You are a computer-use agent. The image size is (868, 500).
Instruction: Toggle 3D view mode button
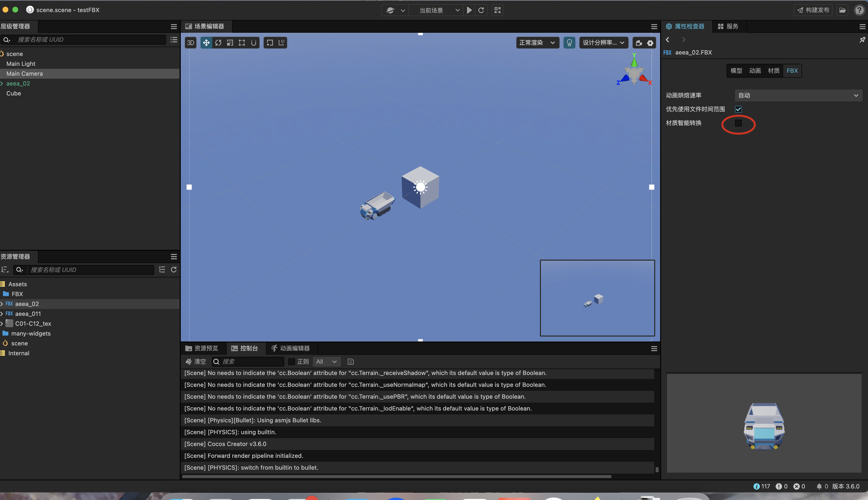click(191, 43)
